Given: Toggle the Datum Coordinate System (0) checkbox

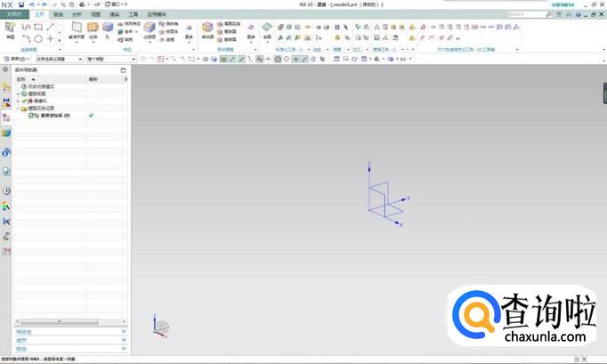Looking at the screenshot, I should (x=31, y=116).
